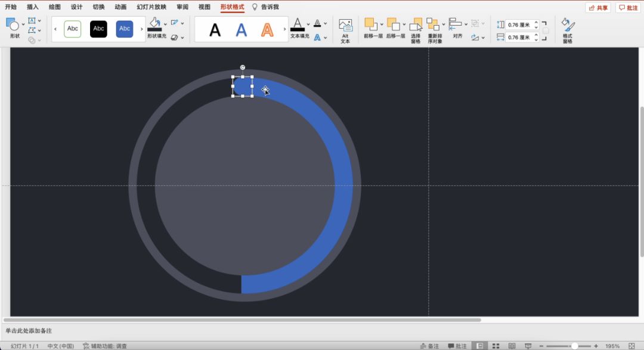Screen dimensions: 644x350
Task: Click the 辅助功能: 调查 accessibility status
Action: [105, 346]
